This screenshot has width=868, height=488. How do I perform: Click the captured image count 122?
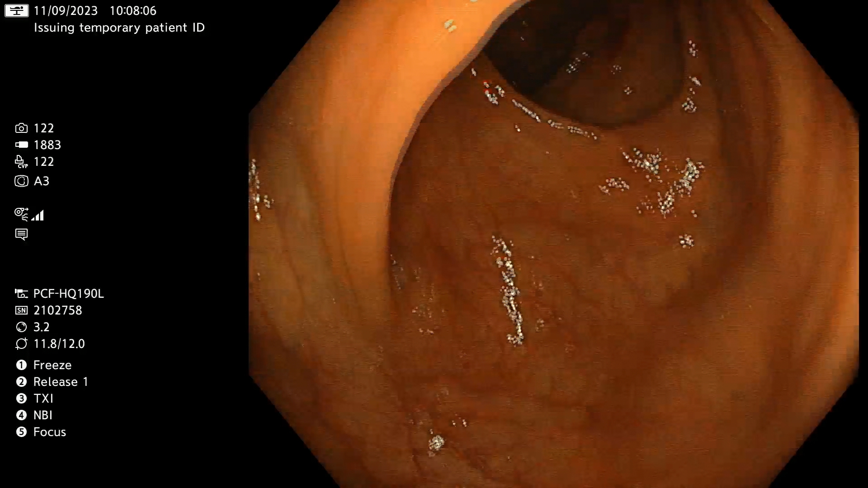(x=44, y=128)
